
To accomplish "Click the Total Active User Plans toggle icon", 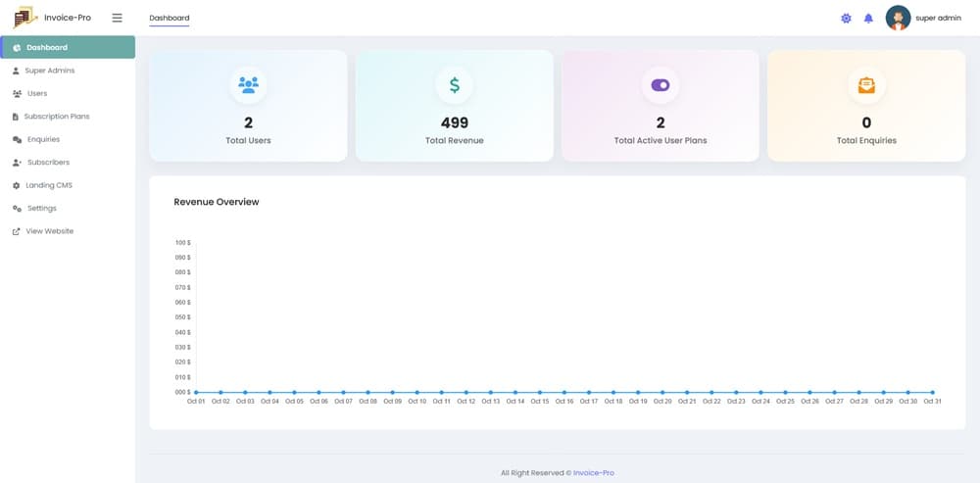I will click(660, 85).
